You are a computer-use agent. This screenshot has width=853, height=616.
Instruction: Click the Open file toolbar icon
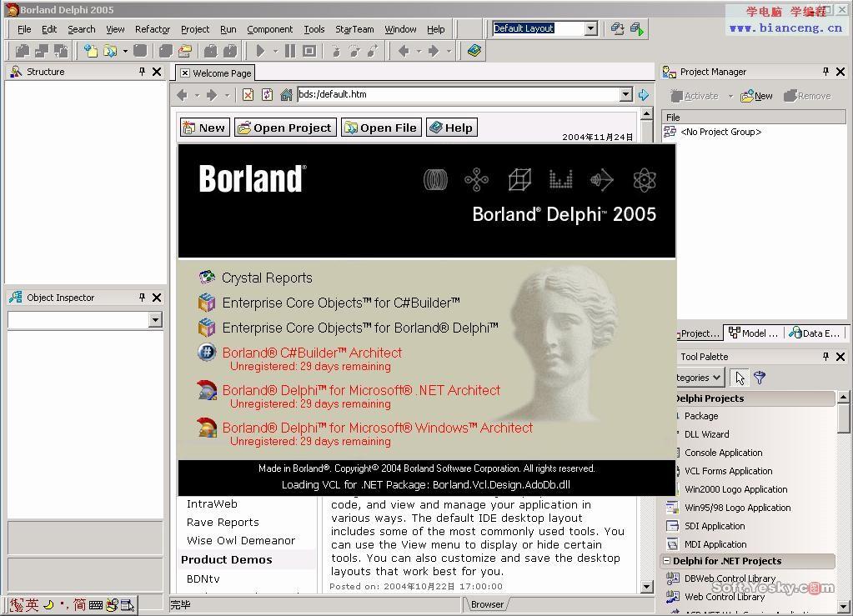coord(110,51)
